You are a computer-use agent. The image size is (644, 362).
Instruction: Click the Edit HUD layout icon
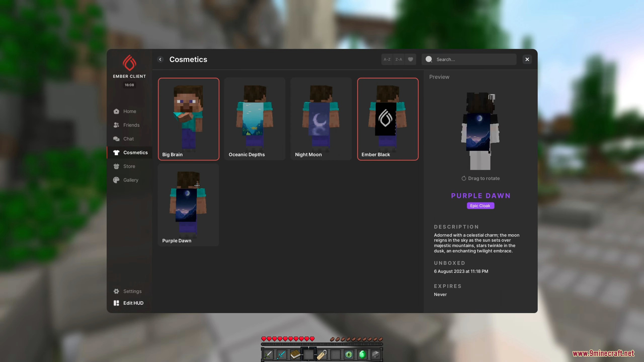[116, 303]
